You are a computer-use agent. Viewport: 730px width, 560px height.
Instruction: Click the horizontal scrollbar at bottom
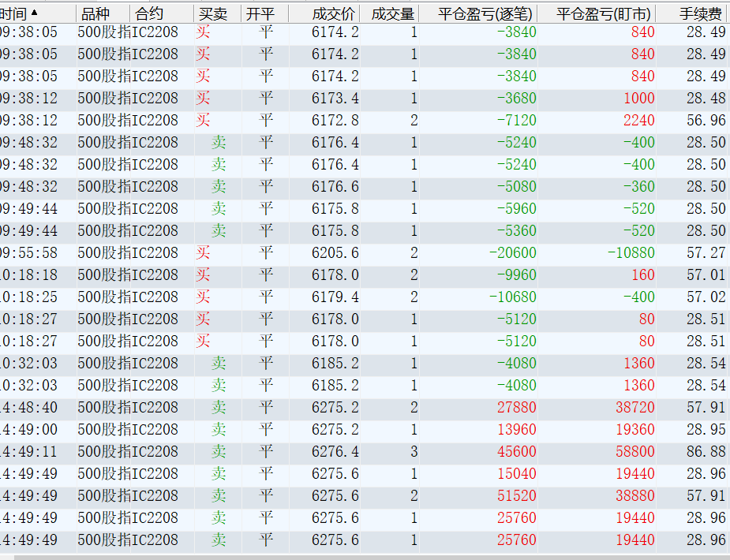363,556
